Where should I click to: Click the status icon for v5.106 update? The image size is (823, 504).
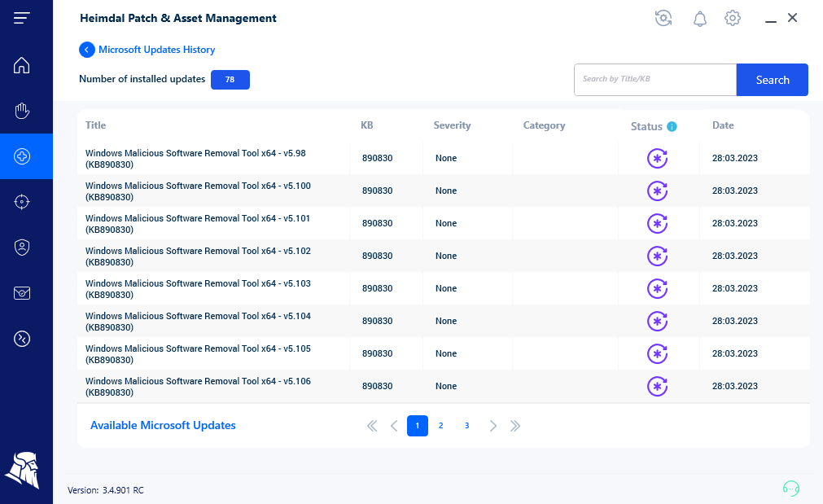click(x=657, y=387)
